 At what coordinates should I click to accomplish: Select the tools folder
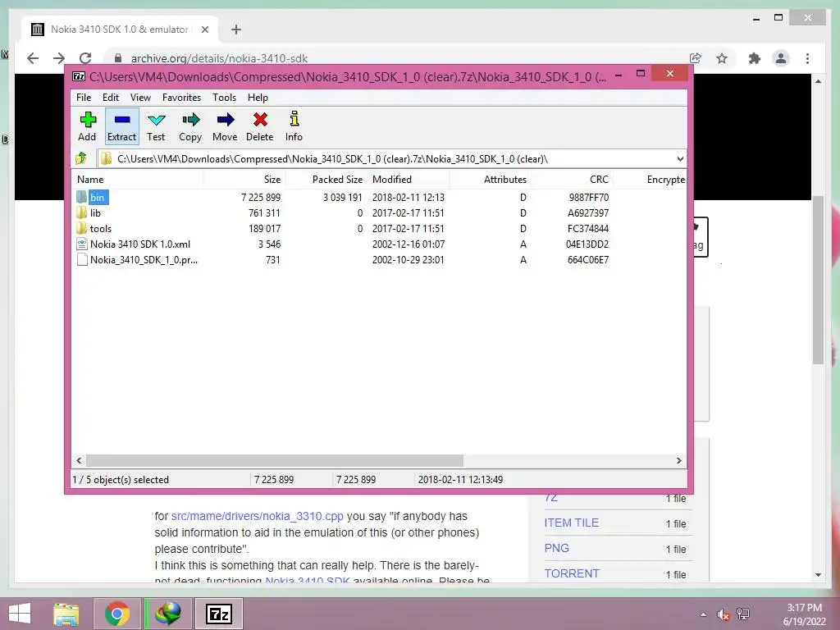[100, 228]
